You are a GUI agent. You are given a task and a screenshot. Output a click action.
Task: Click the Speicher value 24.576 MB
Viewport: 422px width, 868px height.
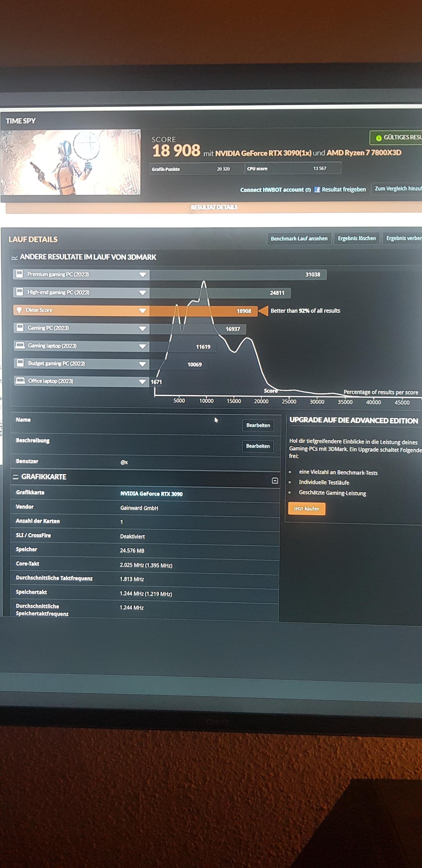pos(132,551)
